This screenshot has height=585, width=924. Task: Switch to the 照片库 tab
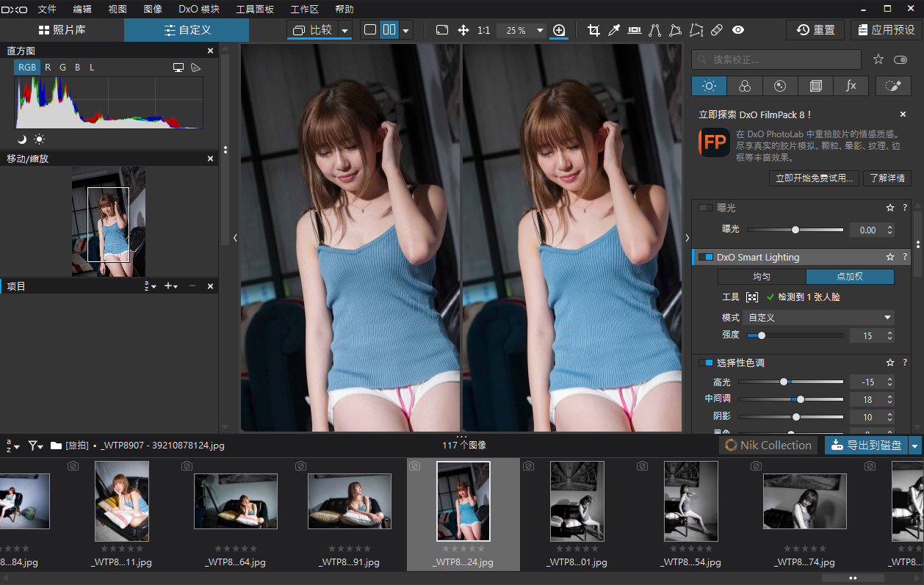pos(62,30)
